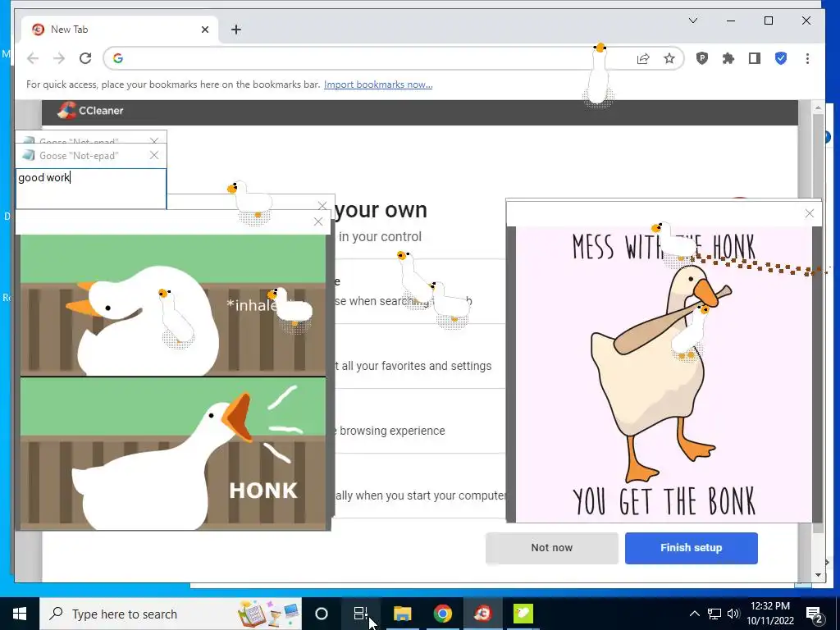The height and width of the screenshot is (630, 840).
Task: Toggle the browser side panel icon
Action: coord(755,58)
